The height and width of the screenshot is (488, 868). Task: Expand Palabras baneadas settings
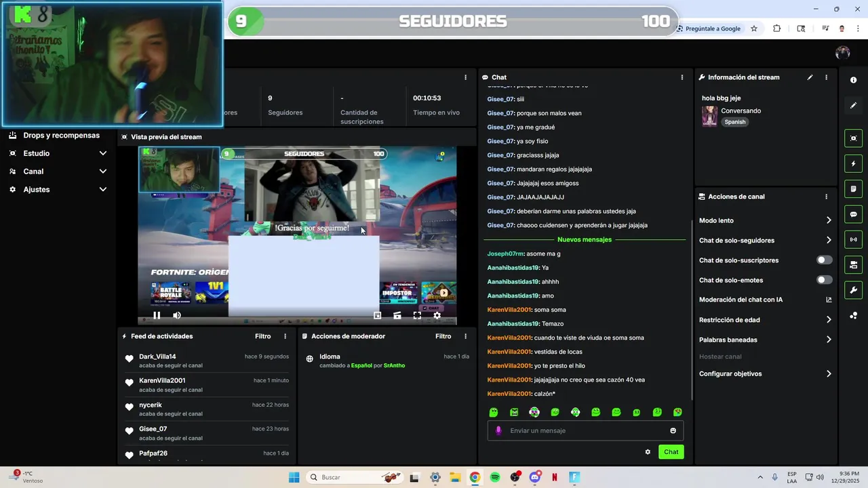pyautogui.click(x=829, y=340)
